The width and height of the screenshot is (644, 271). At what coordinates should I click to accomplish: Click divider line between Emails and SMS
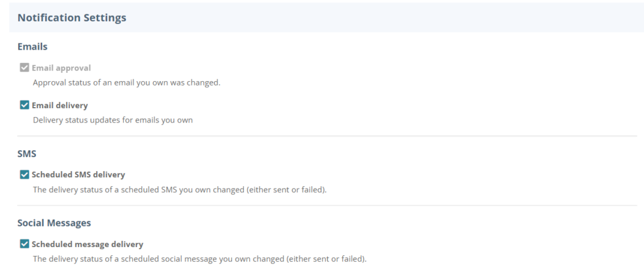327,136
